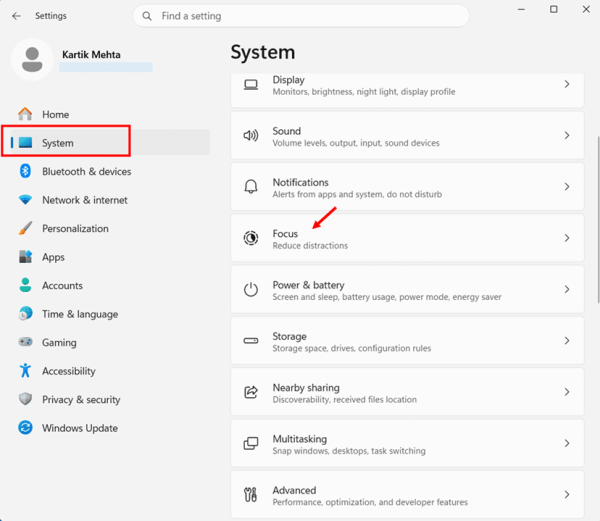Open Multitasking chevron arrow
The image size is (600, 521).
pos(567,443)
